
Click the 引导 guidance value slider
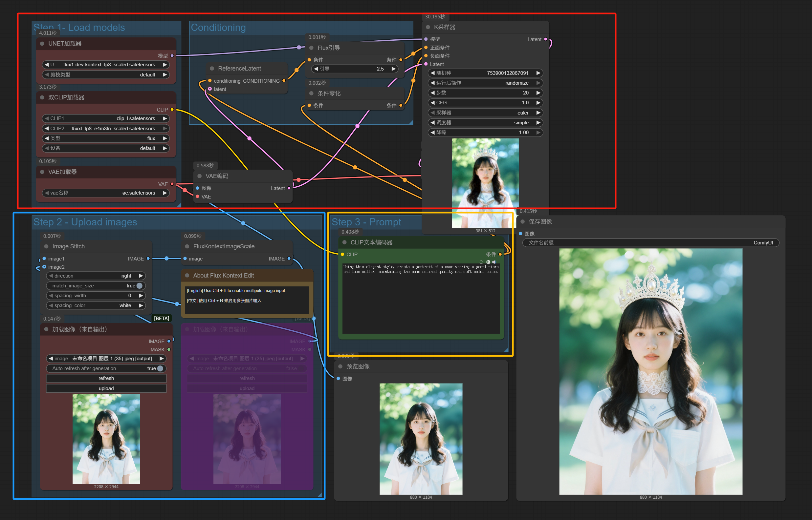click(354, 69)
